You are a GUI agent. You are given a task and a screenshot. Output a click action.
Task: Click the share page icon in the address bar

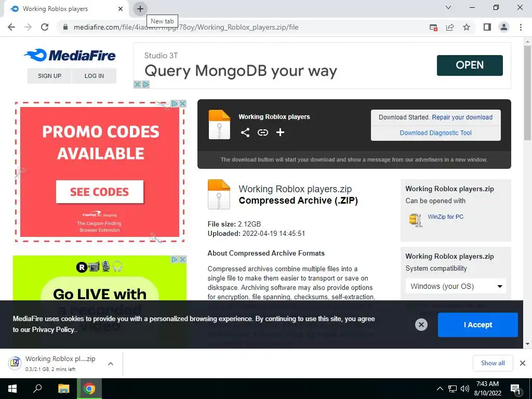coord(450,27)
